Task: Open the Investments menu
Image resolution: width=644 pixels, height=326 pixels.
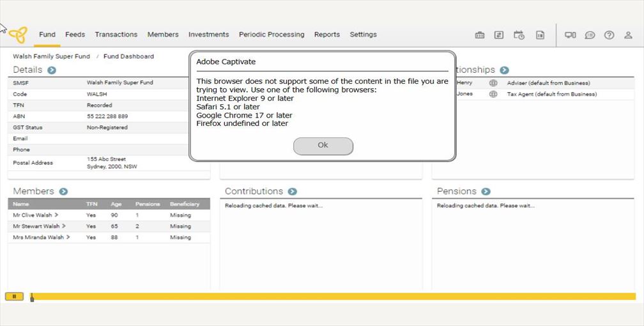Action: [x=209, y=35]
